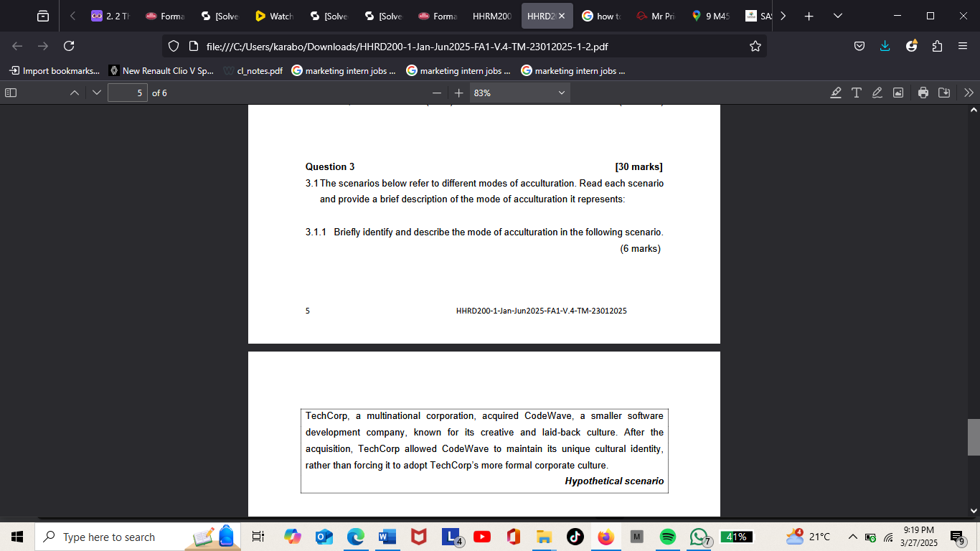980x551 pixels.
Task: Open Spotify from the taskbar
Action: coord(667,537)
